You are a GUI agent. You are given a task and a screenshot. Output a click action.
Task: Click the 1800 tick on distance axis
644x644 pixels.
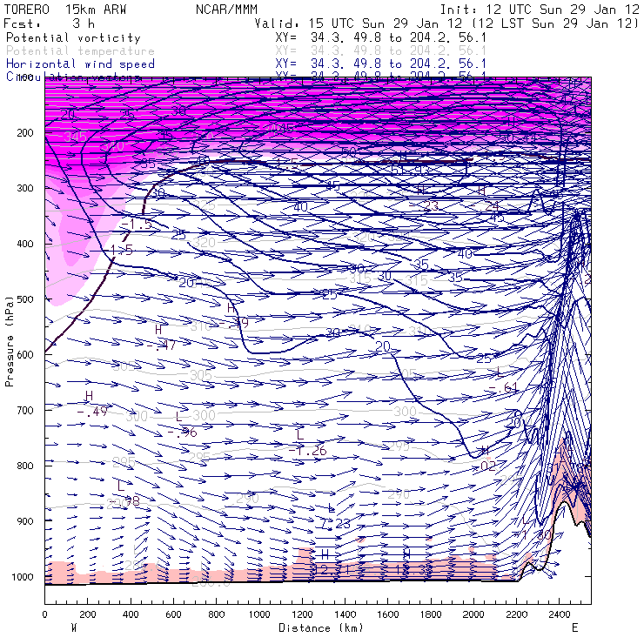point(431,614)
